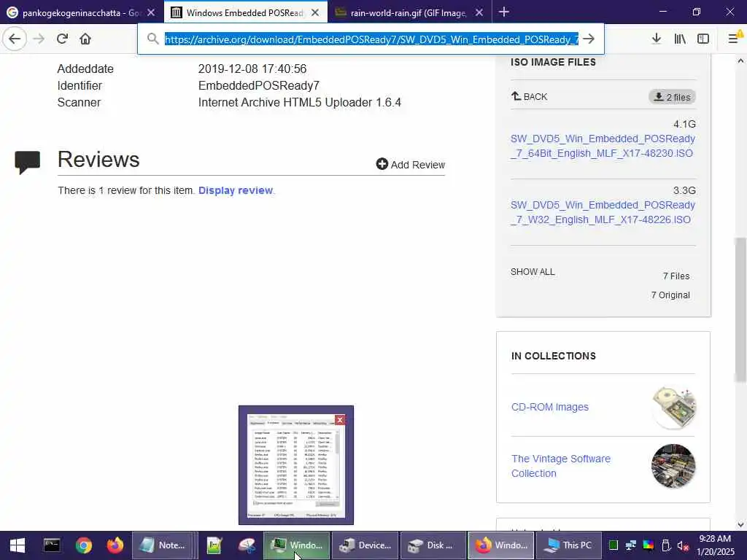
Task: Click the muted volume tray icon
Action: point(683,545)
